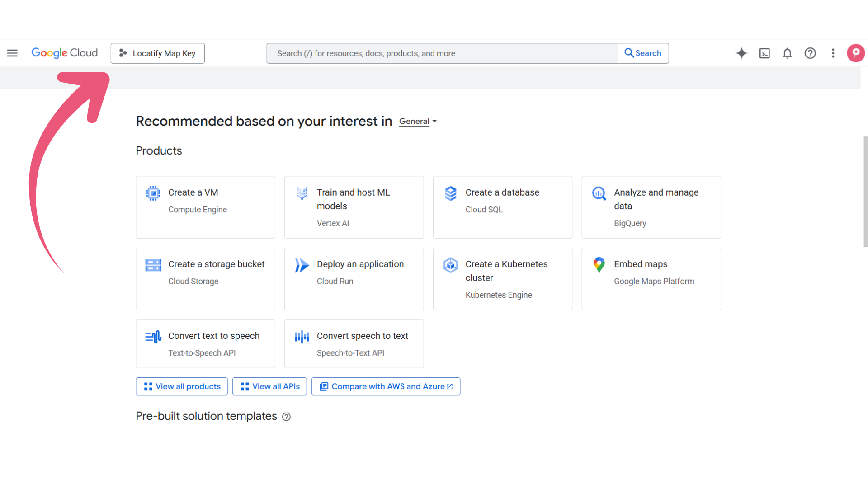Viewport: 868px width, 488px height.
Task: Open the account avatar menu
Action: tap(856, 53)
